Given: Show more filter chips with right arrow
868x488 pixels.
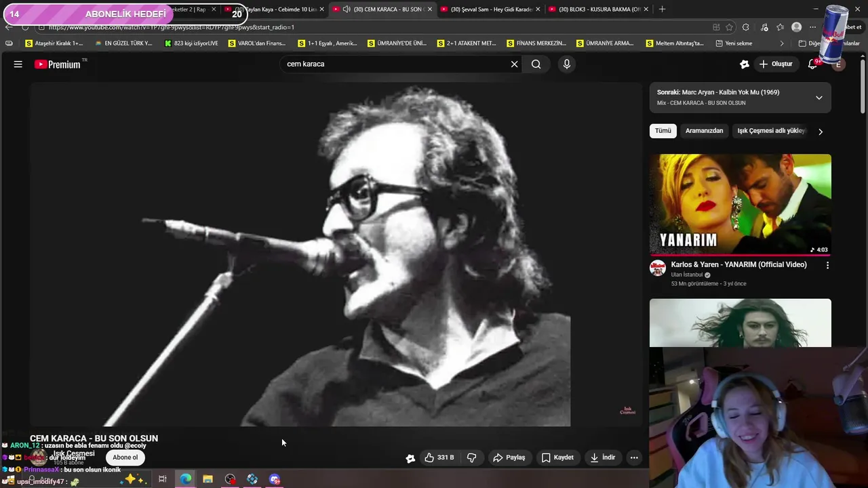Looking at the screenshot, I should tap(821, 131).
